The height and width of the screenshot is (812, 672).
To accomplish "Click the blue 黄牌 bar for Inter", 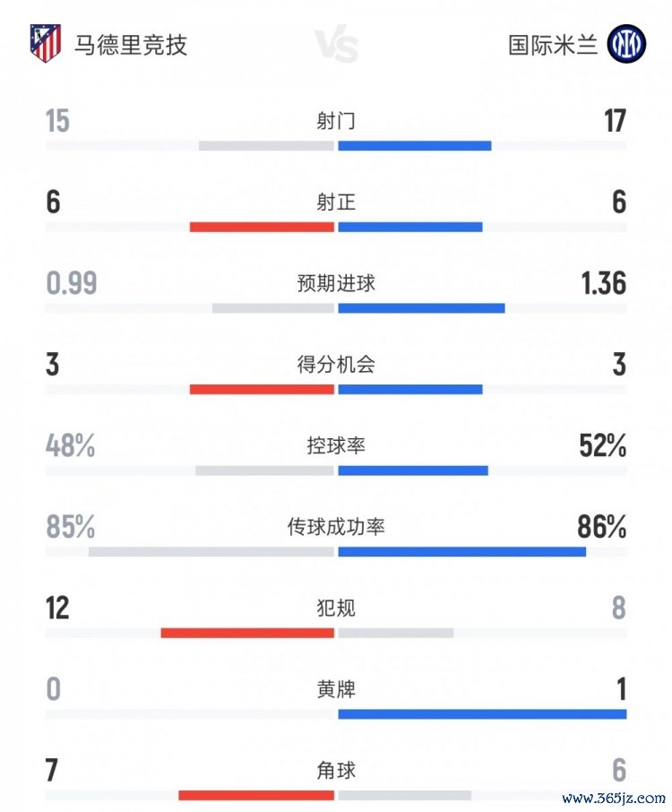I will pyautogui.click(x=482, y=714).
